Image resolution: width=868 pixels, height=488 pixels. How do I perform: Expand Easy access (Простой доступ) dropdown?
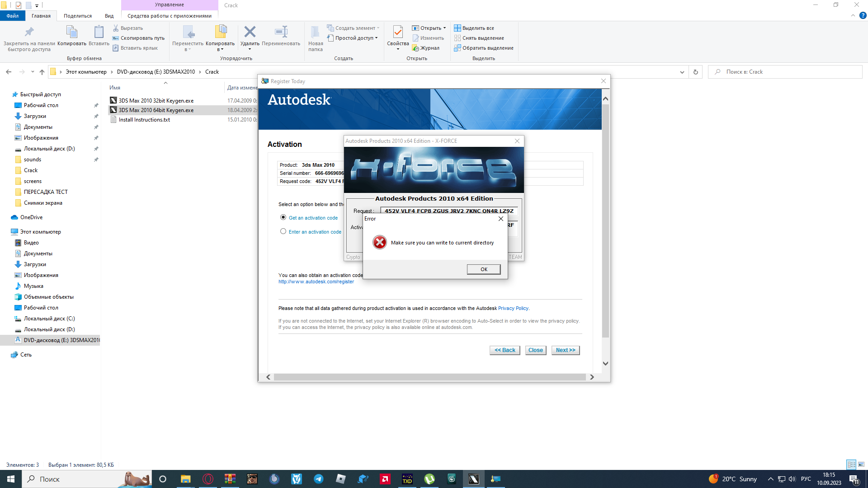376,38
